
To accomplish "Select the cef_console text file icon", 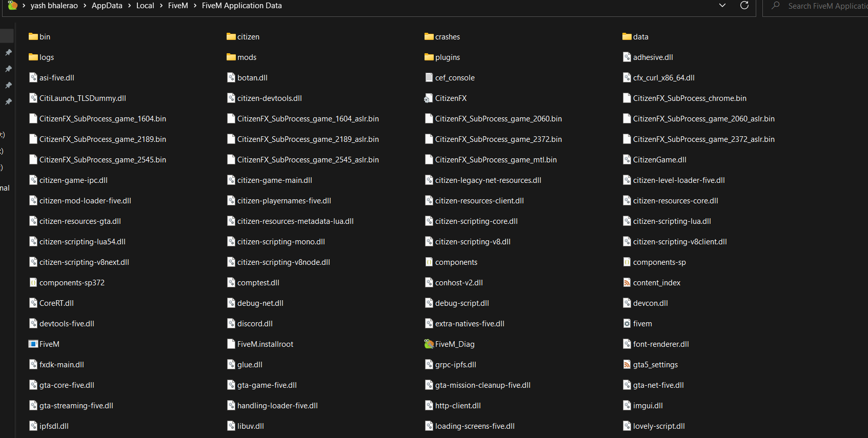I will (429, 77).
